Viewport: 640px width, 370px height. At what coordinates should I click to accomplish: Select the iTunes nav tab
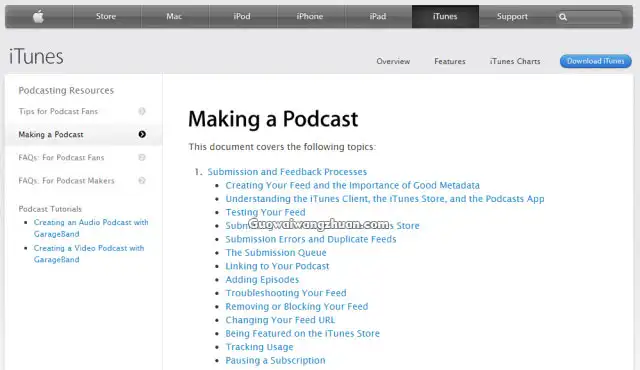click(x=445, y=16)
